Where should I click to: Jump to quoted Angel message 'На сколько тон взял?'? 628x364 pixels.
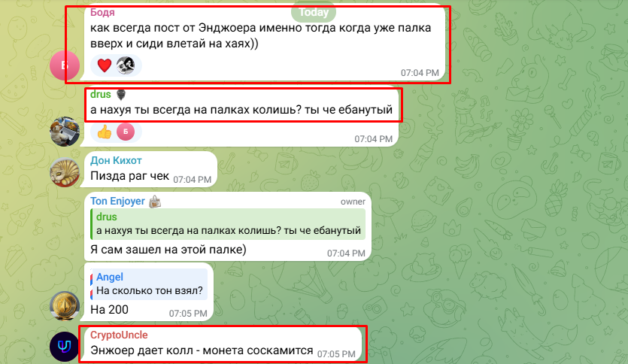[149, 284]
